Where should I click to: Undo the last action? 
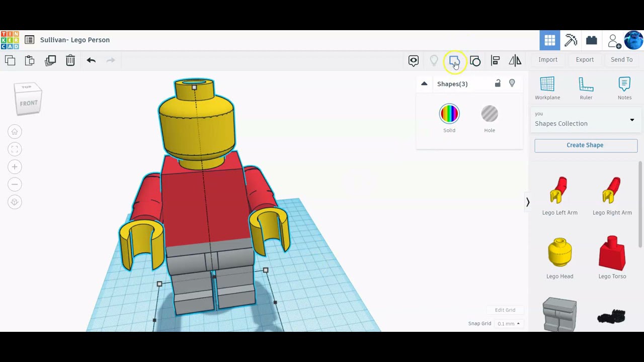(x=91, y=60)
